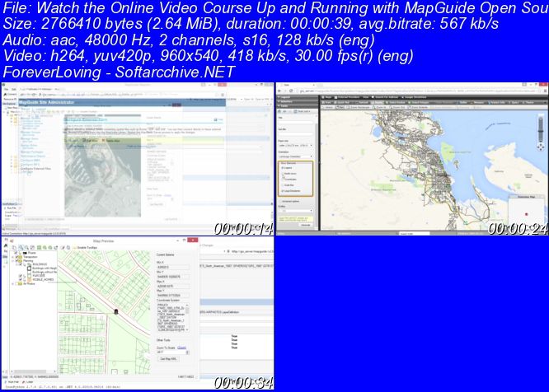Activate the Select tool in the viewer

pos(327,107)
